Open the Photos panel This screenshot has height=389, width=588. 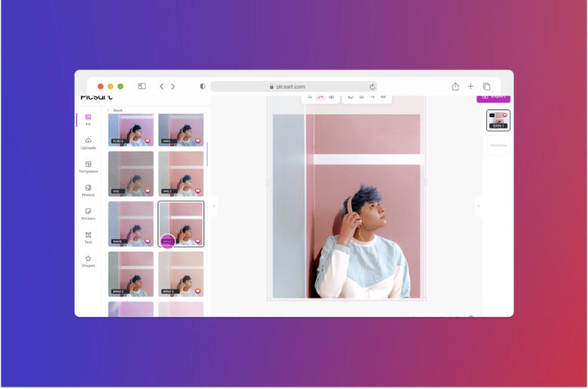tap(88, 191)
